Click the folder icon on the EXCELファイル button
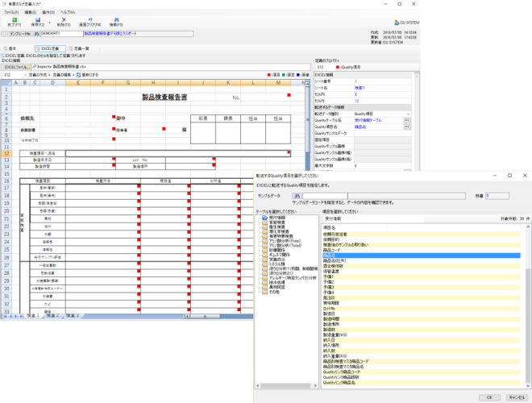Image resolution: width=532 pixels, height=403 pixels. (x=27, y=67)
